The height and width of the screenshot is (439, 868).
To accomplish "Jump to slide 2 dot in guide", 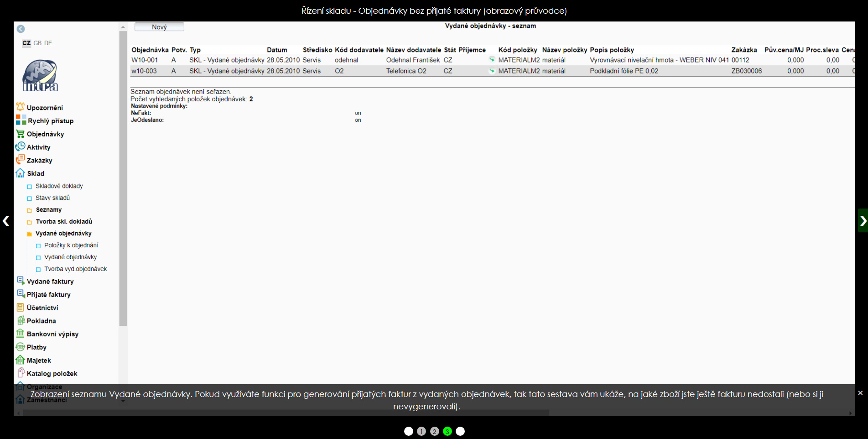I will point(434,431).
